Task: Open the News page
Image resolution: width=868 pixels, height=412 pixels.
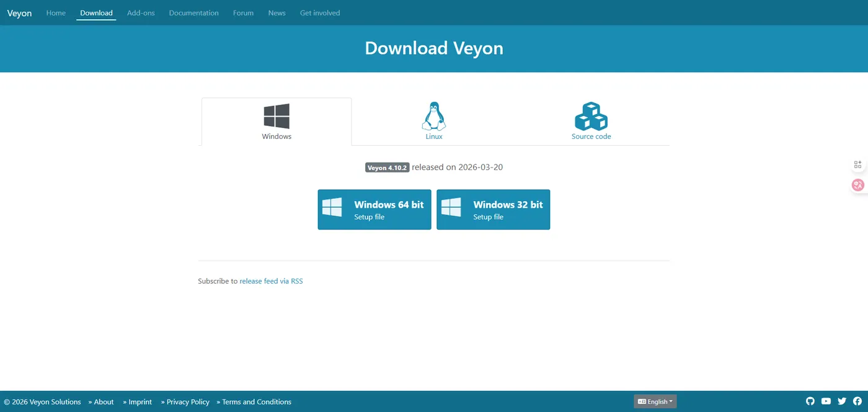Action: (x=277, y=13)
